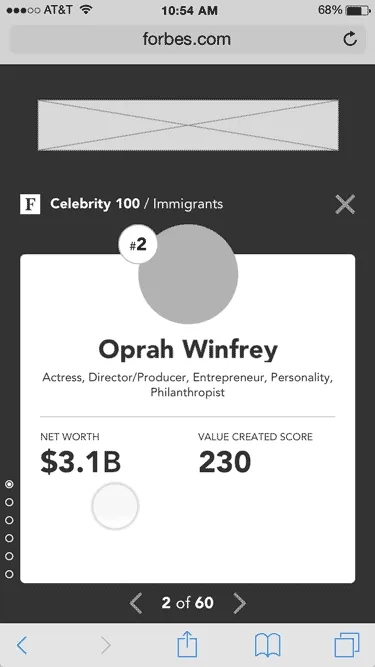This screenshot has height=667, width=375.
Task: Show open Safari tabs
Action: 347,645
